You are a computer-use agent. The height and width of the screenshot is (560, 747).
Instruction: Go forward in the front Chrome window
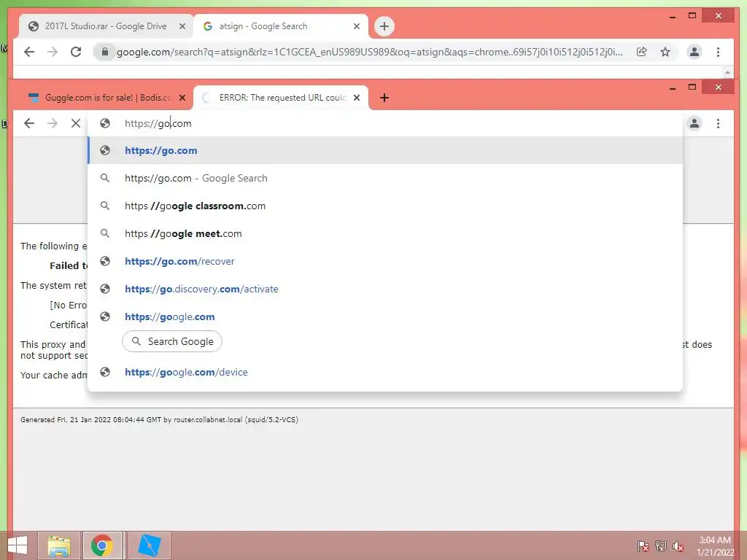[53, 123]
